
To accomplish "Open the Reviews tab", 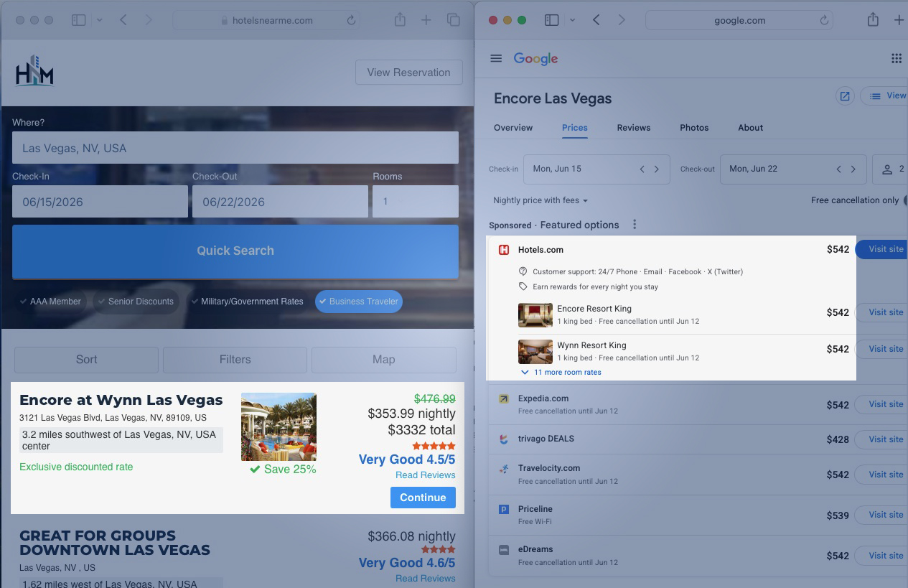I will (x=634, y=128).
